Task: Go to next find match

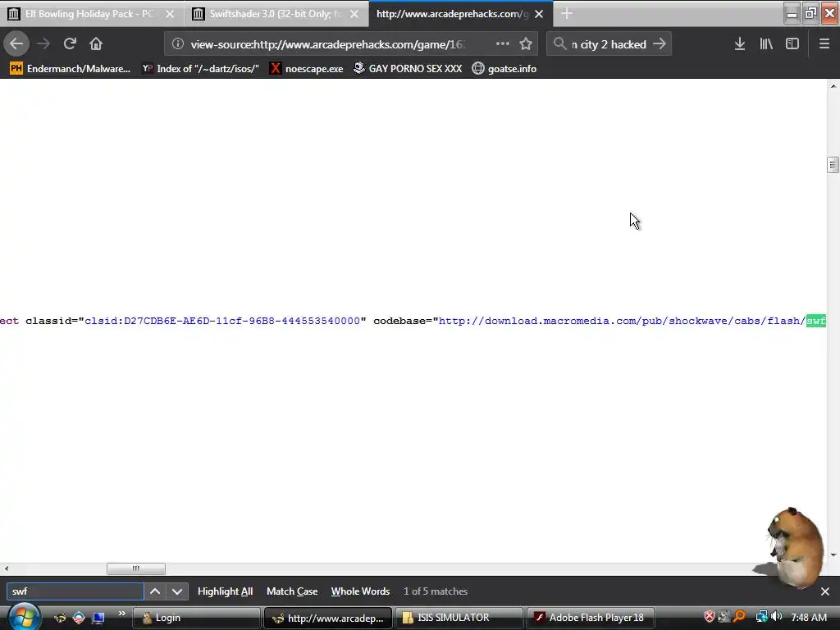Action: [x=177, y=591]
